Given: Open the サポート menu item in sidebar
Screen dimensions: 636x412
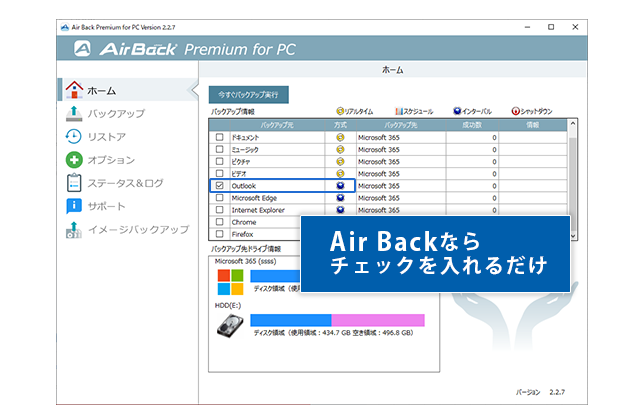Looking at the screenshot, I should [x=107, y=206].
